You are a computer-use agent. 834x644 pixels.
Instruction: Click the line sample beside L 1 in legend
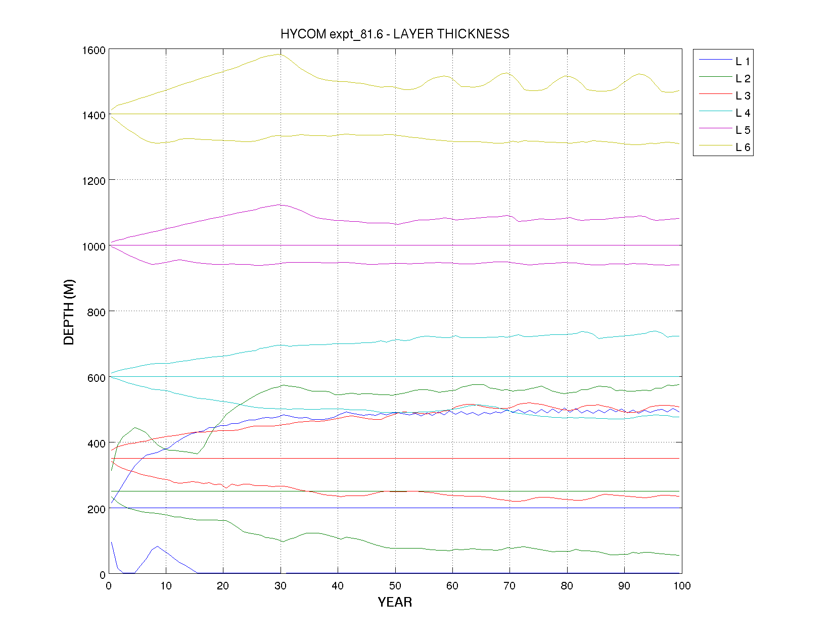pos(715,60)
